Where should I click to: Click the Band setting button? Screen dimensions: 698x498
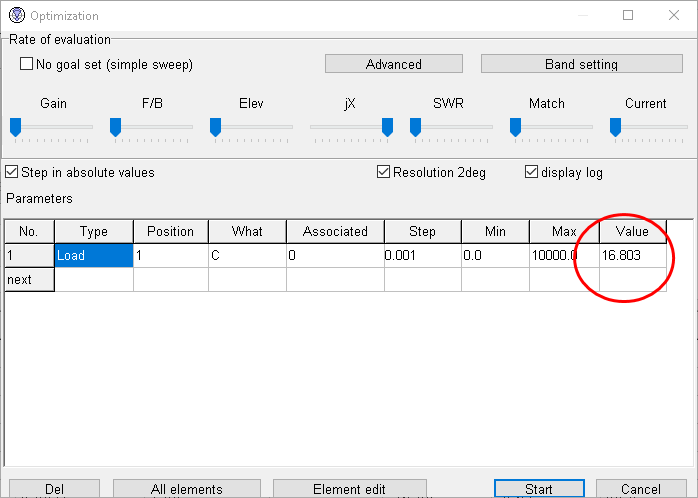[x=581, y=64]
